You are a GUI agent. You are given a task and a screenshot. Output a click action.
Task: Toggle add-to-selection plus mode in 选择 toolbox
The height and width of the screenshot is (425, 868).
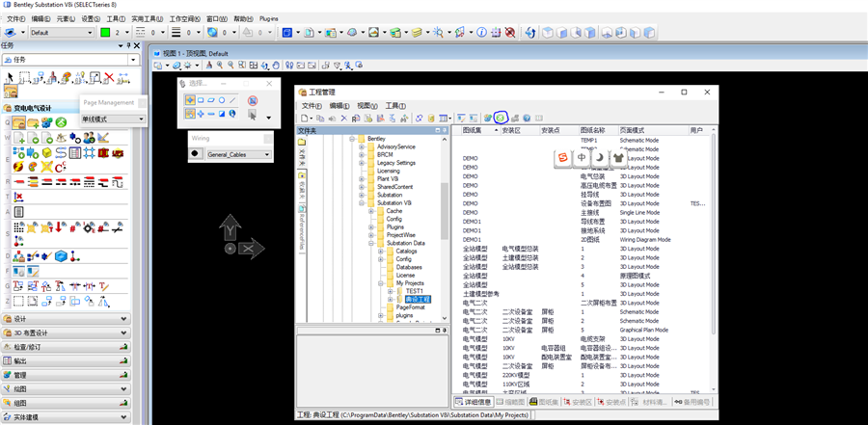pyautogui.click(x=201, y=114)
